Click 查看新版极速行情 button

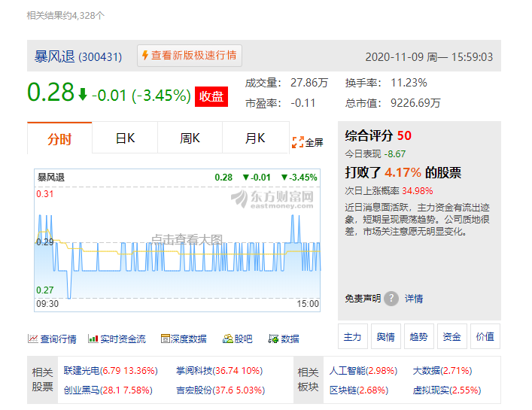[x=190, y=55]
